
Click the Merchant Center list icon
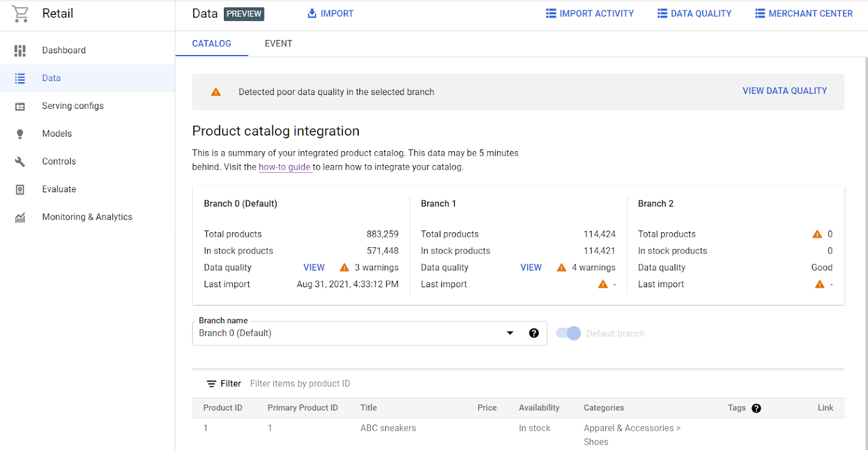tap(760, 13)
